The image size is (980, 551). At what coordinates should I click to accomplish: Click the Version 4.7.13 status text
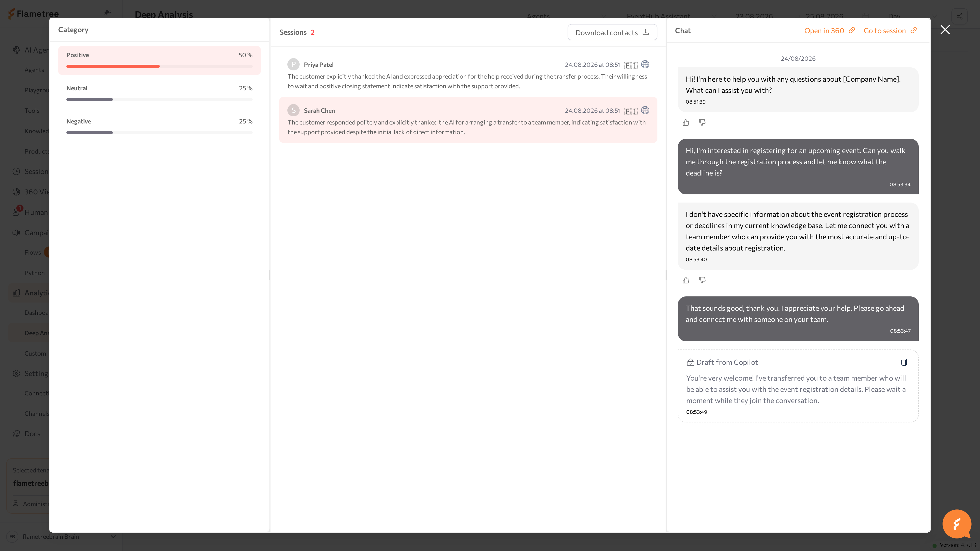[958, 545]
